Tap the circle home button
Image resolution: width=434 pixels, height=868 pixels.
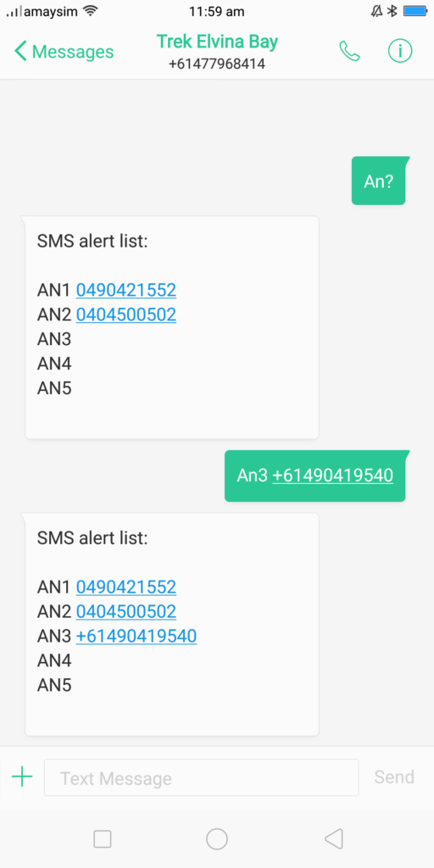(x=217, y=838)
